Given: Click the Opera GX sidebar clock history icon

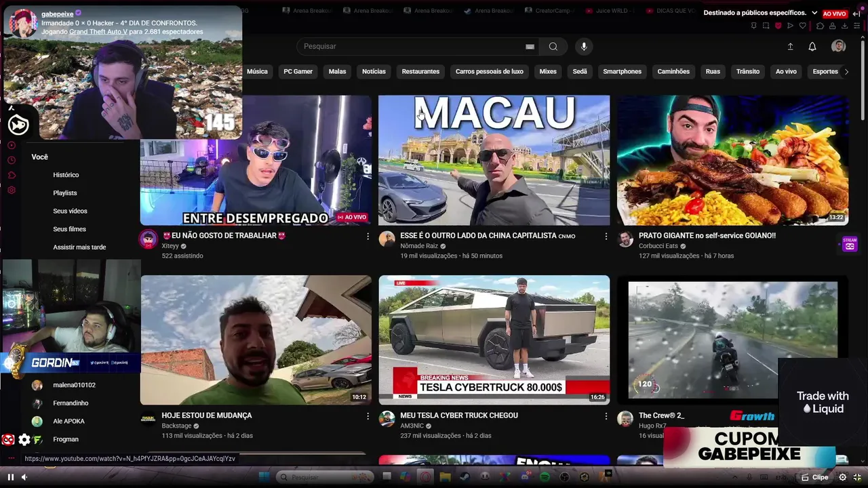Looking at the screenshot, I should click(12, 161).
